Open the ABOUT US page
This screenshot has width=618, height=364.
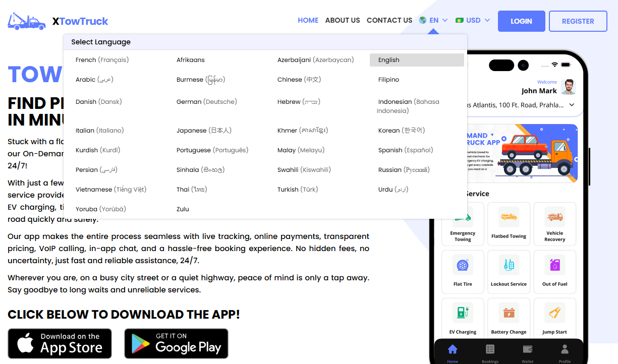click(343, 21)
